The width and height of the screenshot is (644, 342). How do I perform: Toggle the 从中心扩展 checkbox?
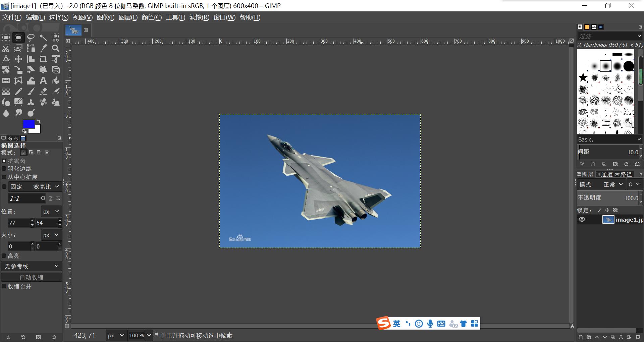click(4, 177)
